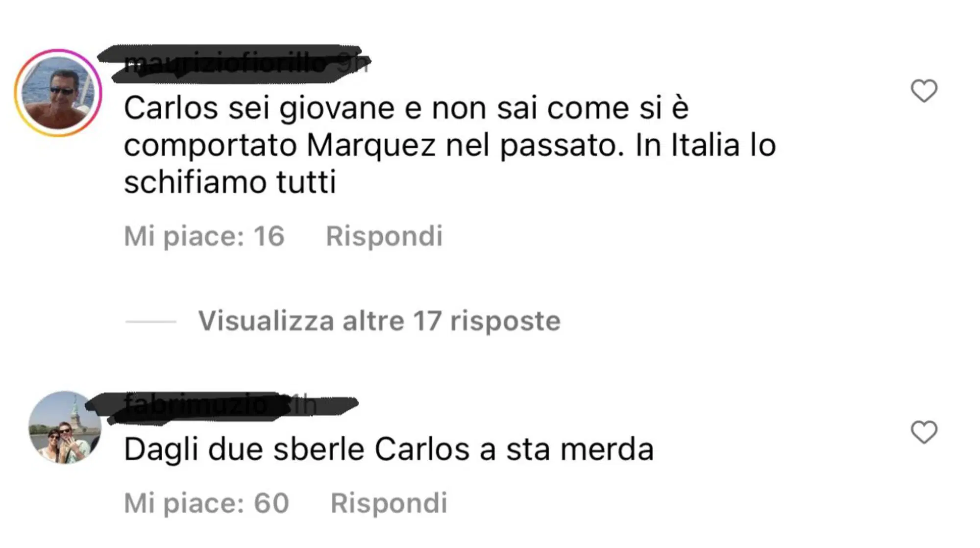Click the line beside 'Visualizza altre 17 risposte'

[150, 322]
